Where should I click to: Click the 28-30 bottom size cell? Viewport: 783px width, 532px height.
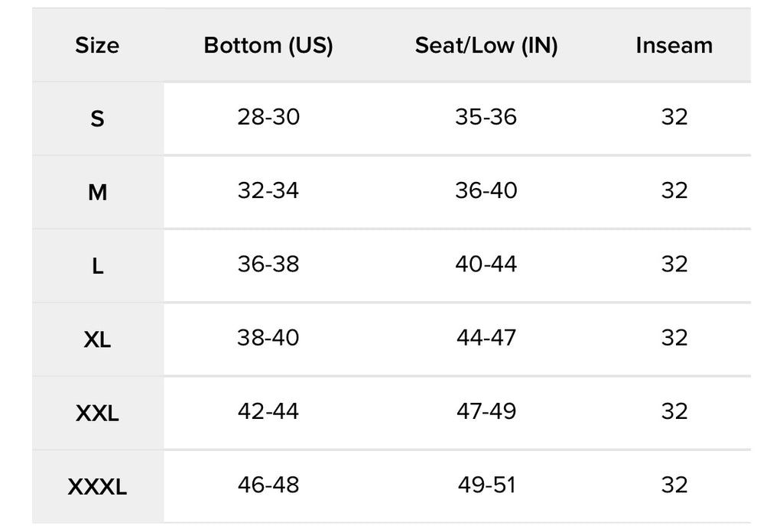coord(268,118)
